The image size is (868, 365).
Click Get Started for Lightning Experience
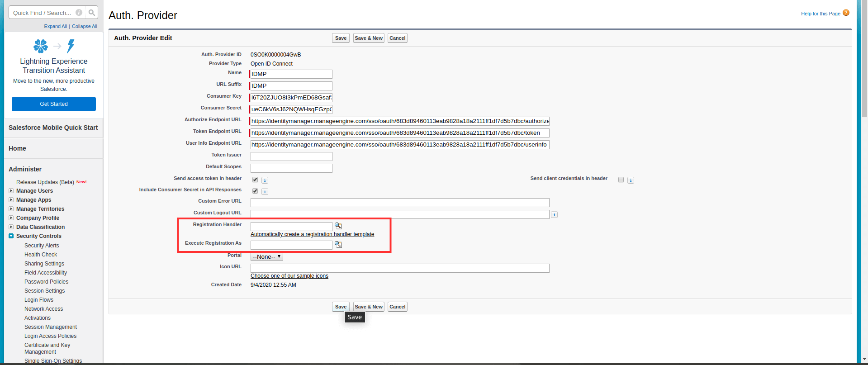[54, 104]
